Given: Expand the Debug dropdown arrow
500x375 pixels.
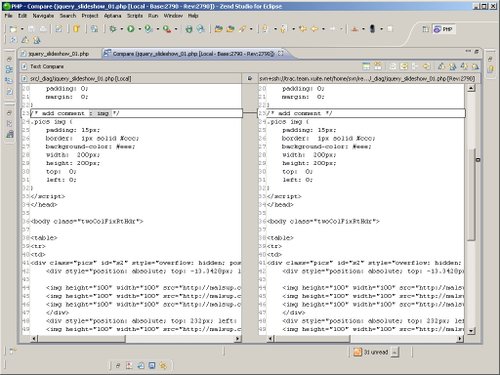Looking at the screenshot, I should click(x=122, y=29).
